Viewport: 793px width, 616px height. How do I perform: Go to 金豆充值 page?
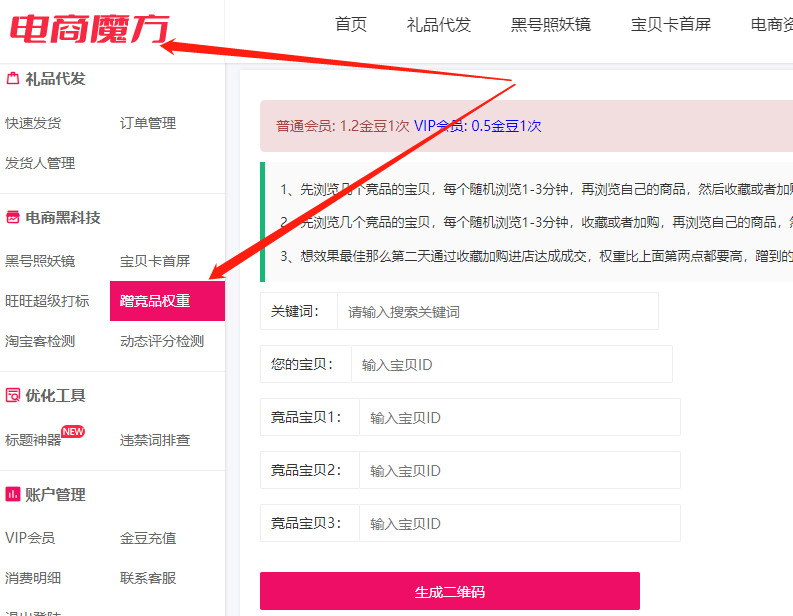point(148,538)
